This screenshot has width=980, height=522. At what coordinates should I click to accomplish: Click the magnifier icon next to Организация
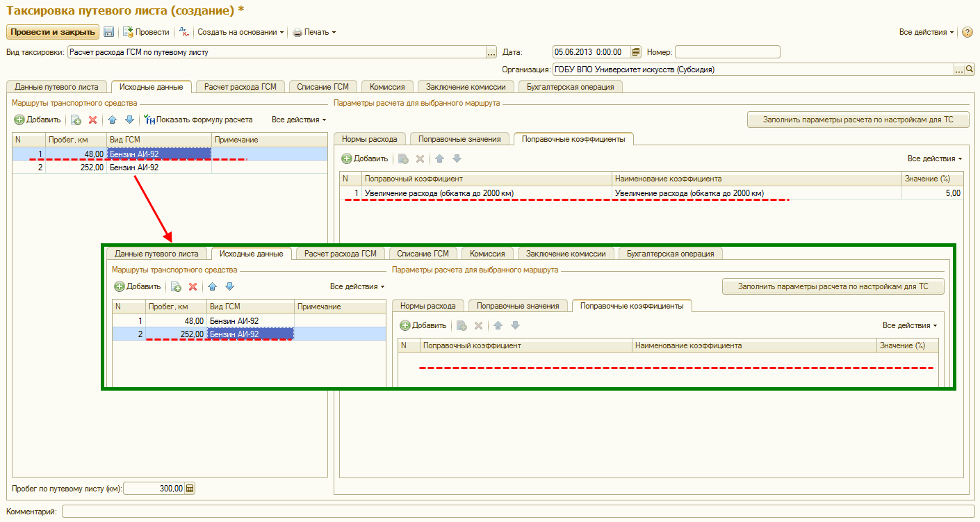click(x=970, y=70)
